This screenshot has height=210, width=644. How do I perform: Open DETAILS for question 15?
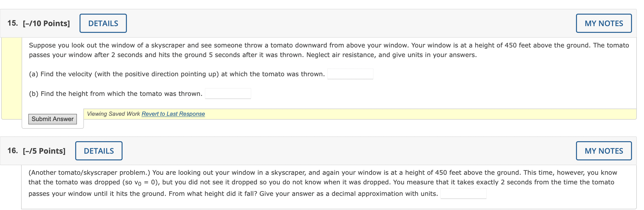point(103,23)
